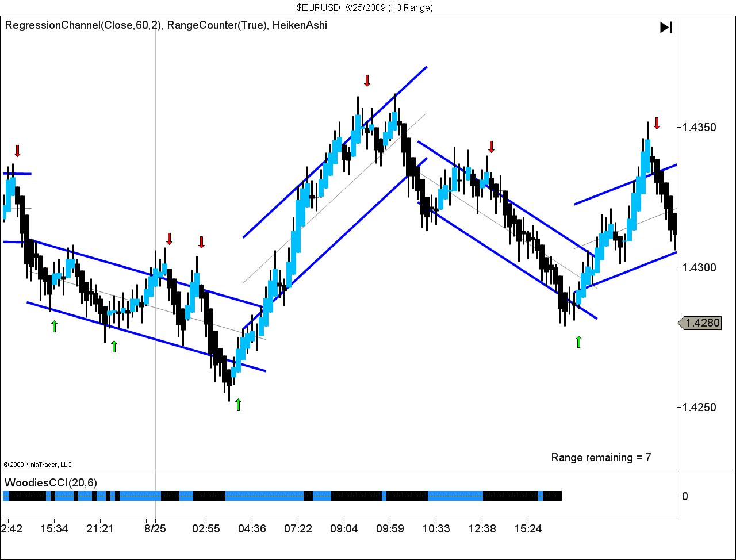Viewport: 736px width, 560px height.
Task: Select the red sell arrow above the first peak
Action: [x=17, y=151]
